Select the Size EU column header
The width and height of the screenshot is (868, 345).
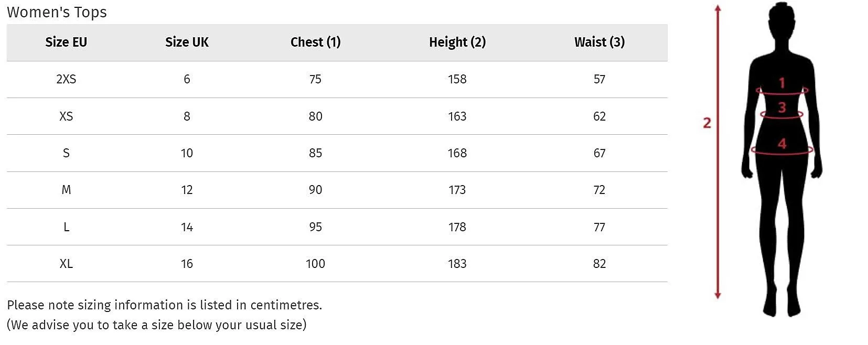66,42
